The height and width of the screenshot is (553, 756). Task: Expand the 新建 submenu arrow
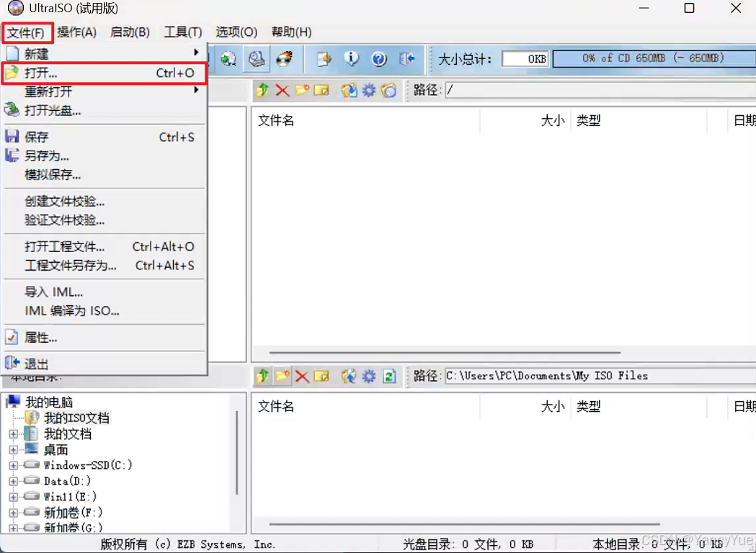pos(196,53)
